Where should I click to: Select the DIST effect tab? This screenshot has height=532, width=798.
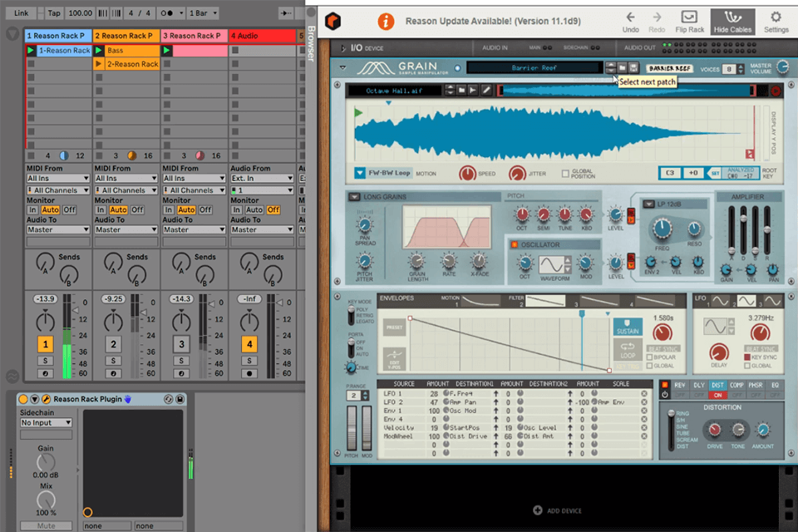pyautogui.click(x=717, y=386)
